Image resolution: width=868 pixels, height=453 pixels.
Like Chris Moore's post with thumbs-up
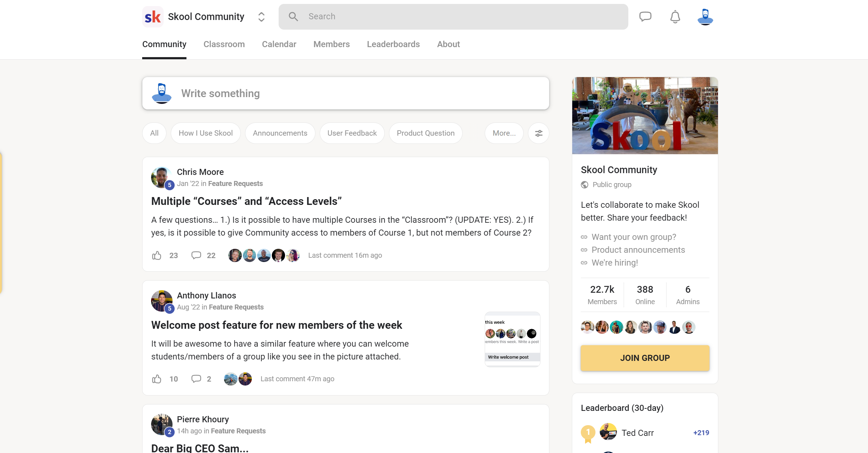(x=157, y=256)
